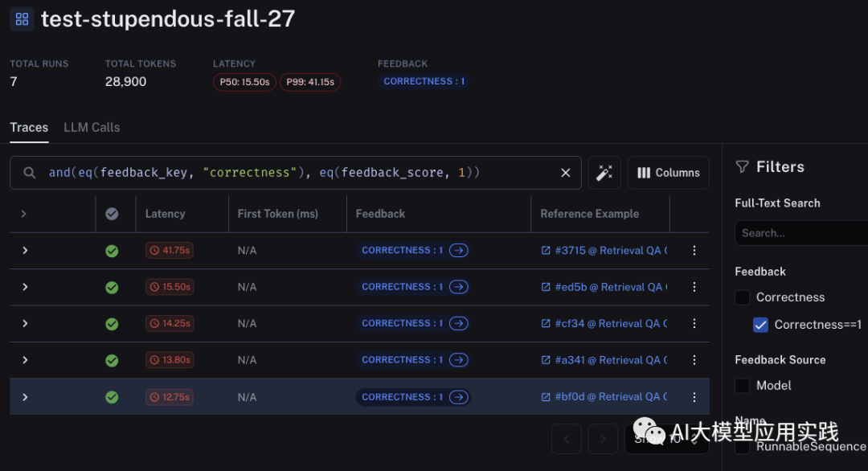
Task: Expand the 14.25s trace row
Action: click(25, 323)
